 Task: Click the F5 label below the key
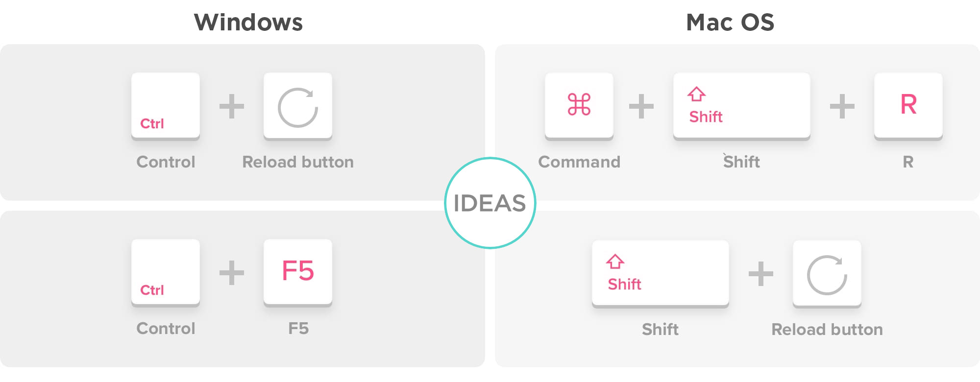(x=298, y=329)
